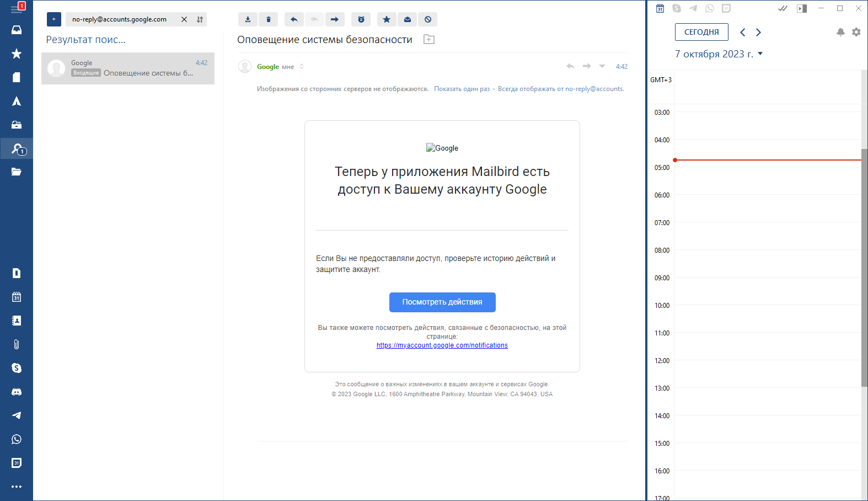868x501 pixels.
Task: Click the sender avatar in the message header
Action: (245, 67)
